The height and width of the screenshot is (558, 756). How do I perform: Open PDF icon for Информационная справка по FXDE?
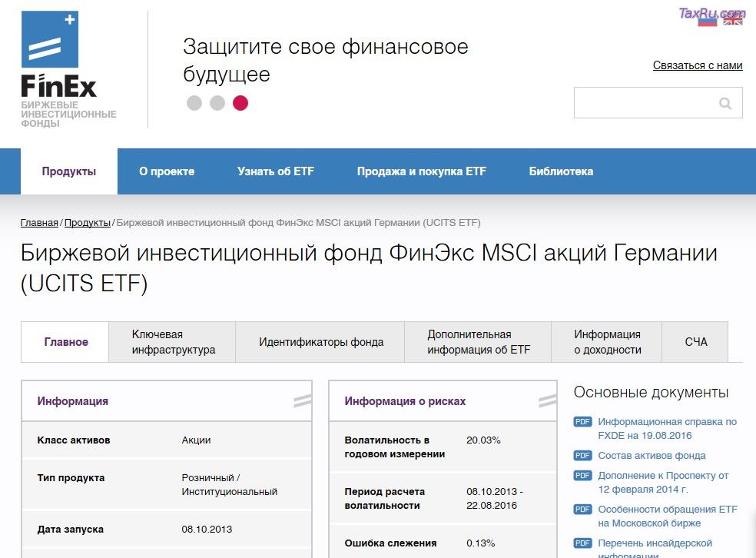[x=582, y=421]
